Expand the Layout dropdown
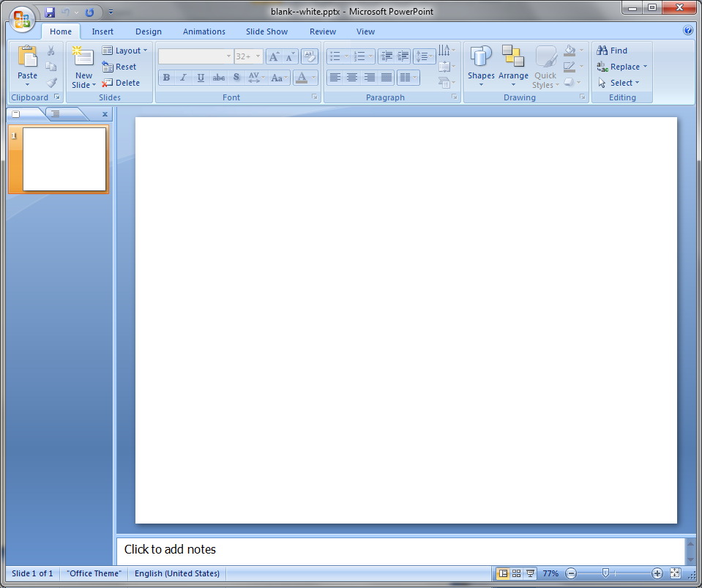 point(125,51)
